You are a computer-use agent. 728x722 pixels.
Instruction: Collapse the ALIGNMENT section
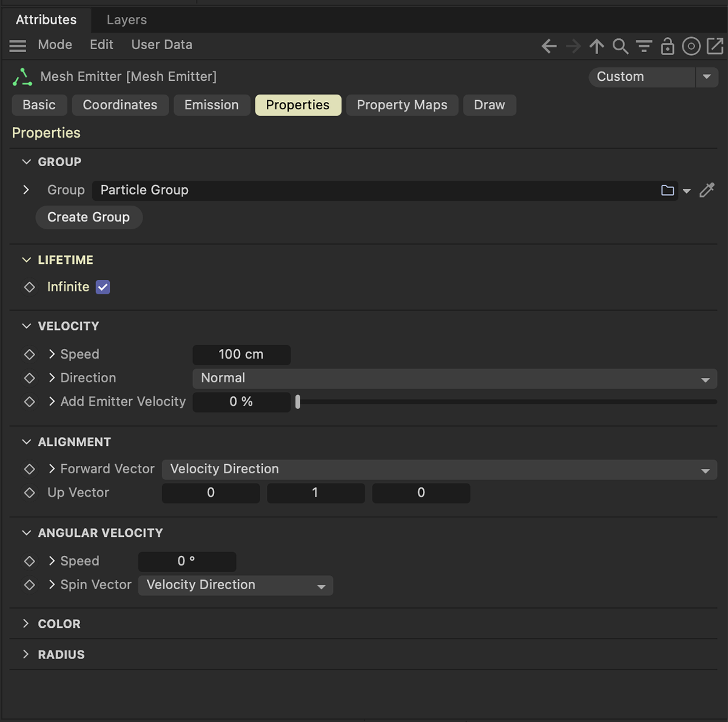[x=26, y=442]
